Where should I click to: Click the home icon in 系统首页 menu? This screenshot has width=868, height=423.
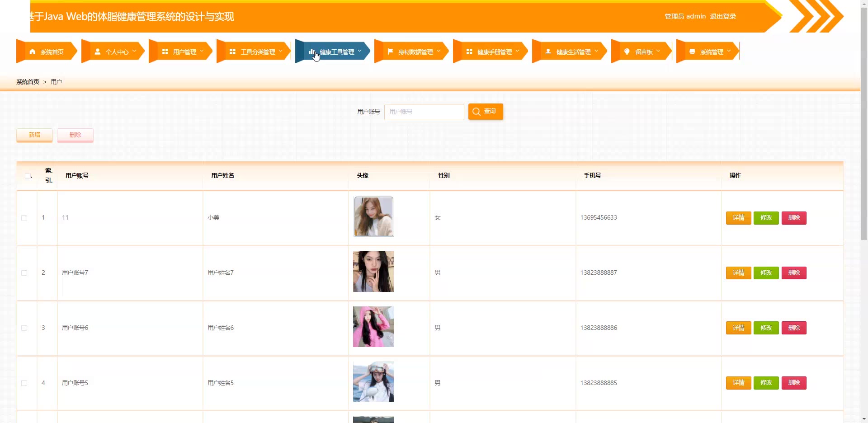click(33, 52)
